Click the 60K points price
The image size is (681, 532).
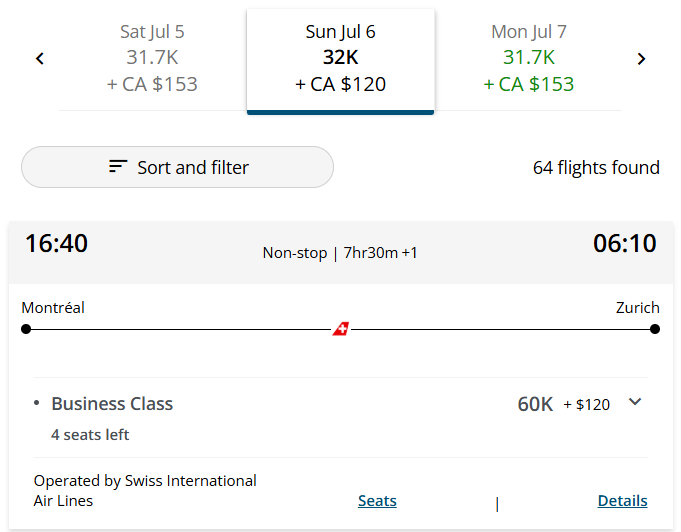tap(535, 404)
